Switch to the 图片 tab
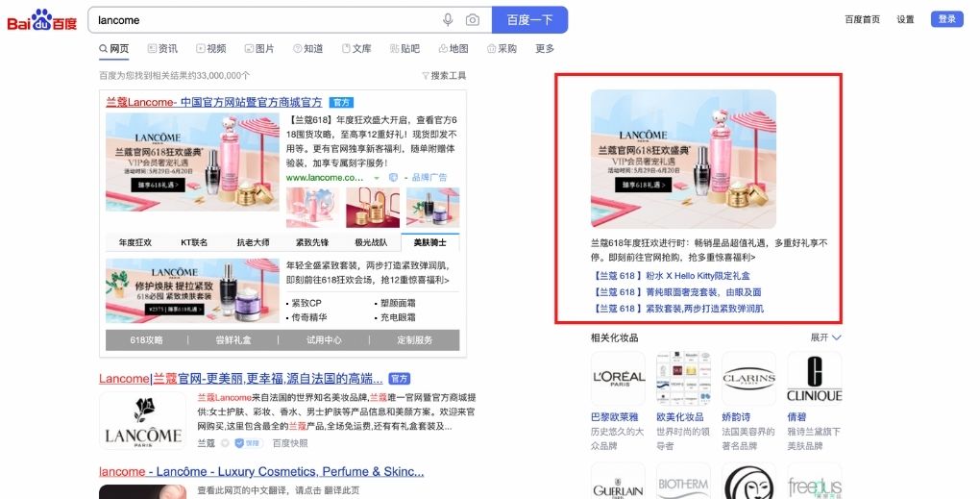Screen dimensions: 980x499 pyautogui.click(x=259, y=49)
